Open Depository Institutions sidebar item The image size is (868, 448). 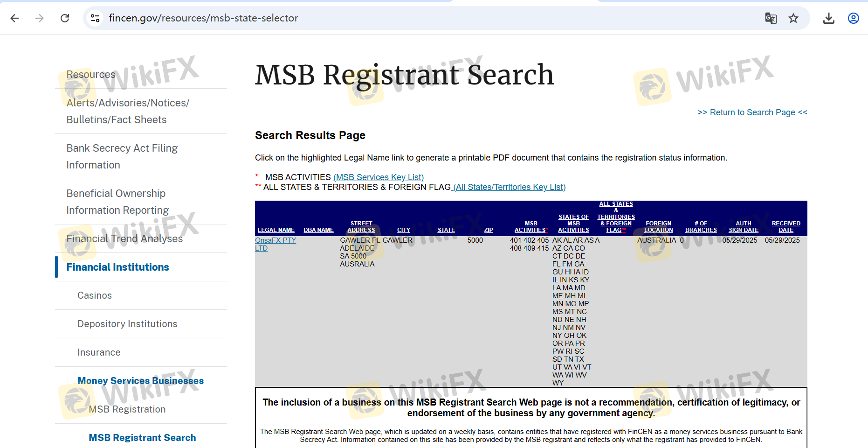(x=127, y=324)
